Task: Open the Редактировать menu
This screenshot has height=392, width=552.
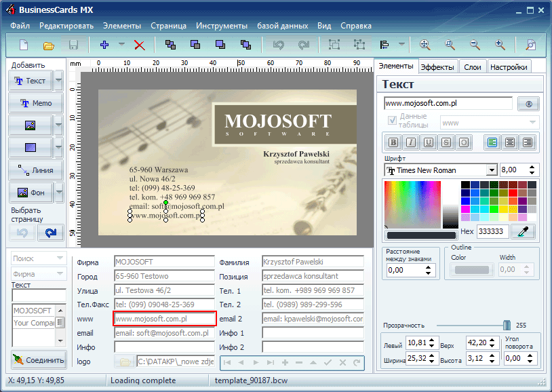Action: point(66,26)
